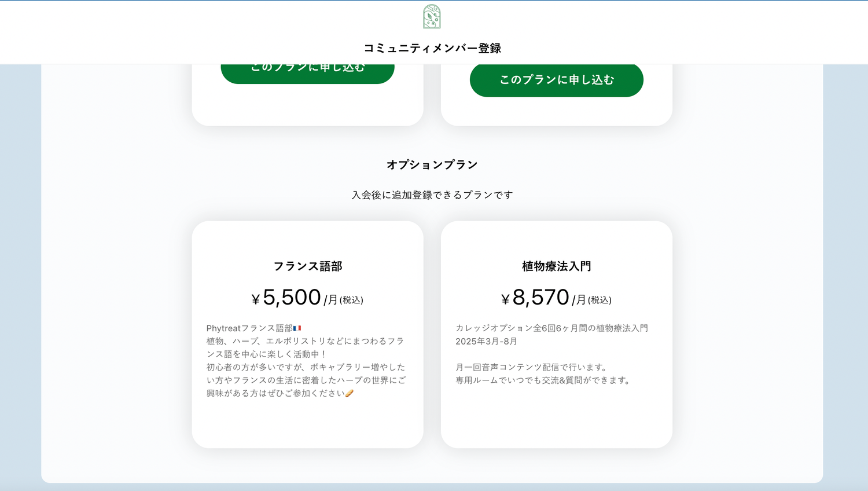Select the カレッジオプション全6回 description line

point(551,328)
